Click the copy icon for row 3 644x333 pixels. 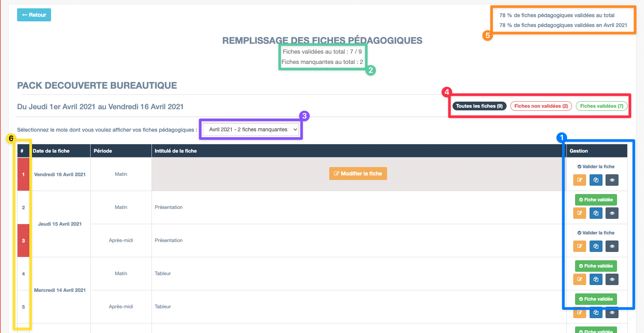(596, 246)
